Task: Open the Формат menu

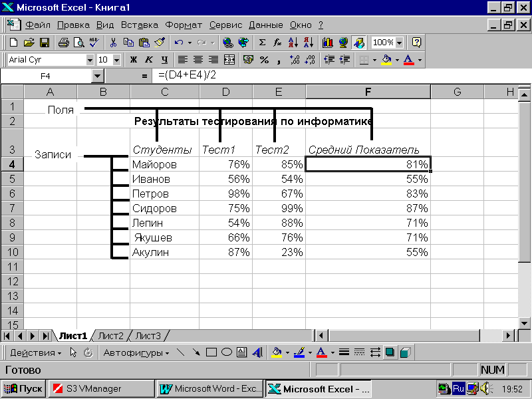Action: (x=184, y=25)
